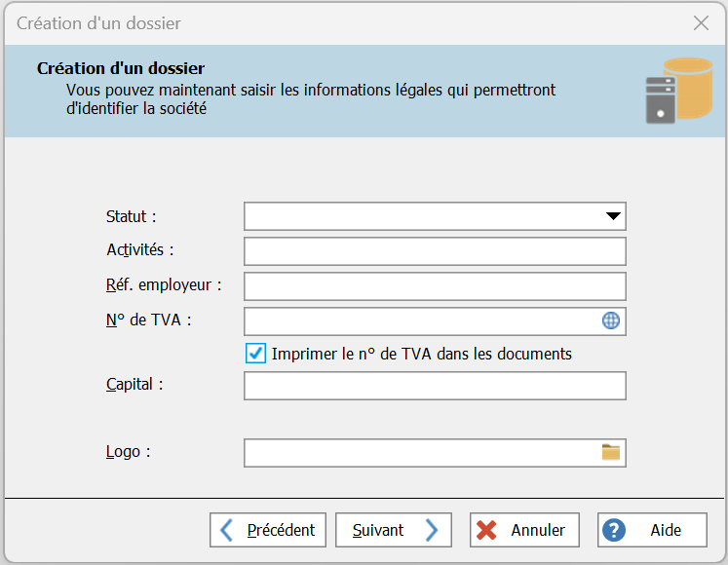Click inside the Statut combo box field
The image size is (728, 565).
(419, 216)
